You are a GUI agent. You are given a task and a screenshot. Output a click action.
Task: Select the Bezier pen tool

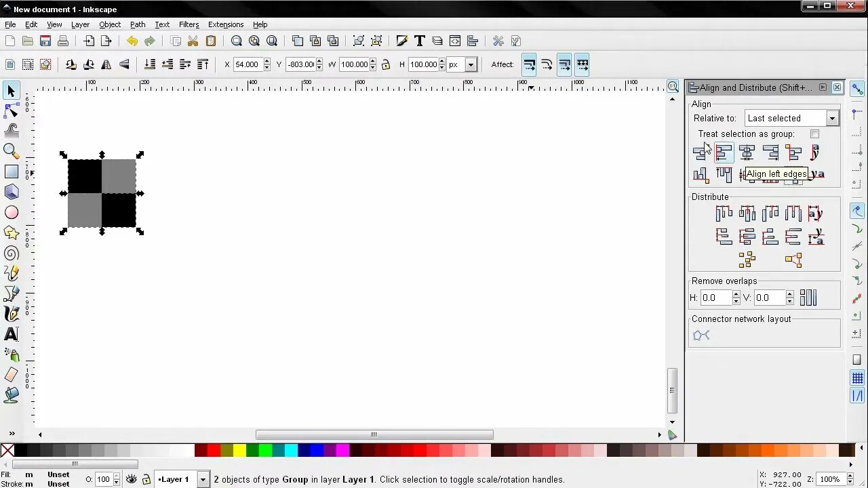[x=11, y=293]
